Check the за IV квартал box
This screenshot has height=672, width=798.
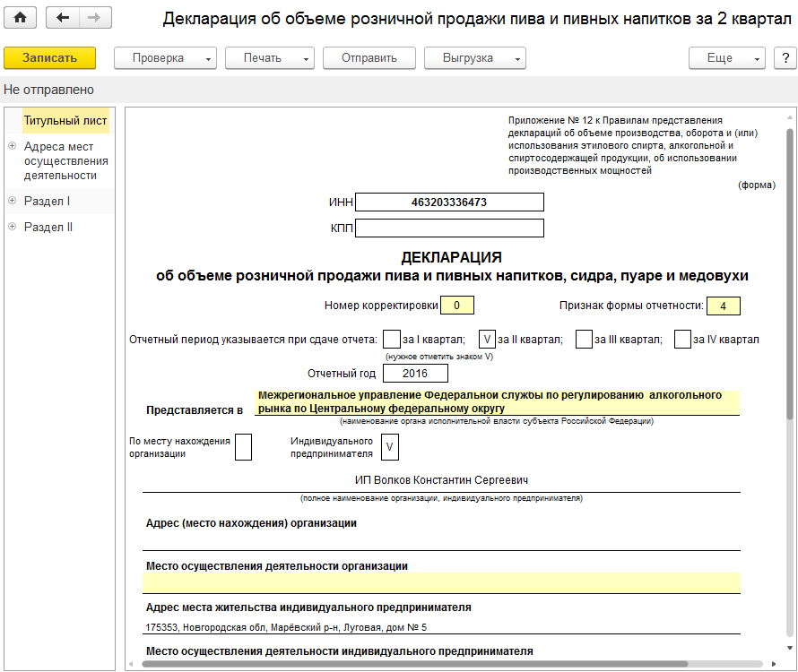682,340
